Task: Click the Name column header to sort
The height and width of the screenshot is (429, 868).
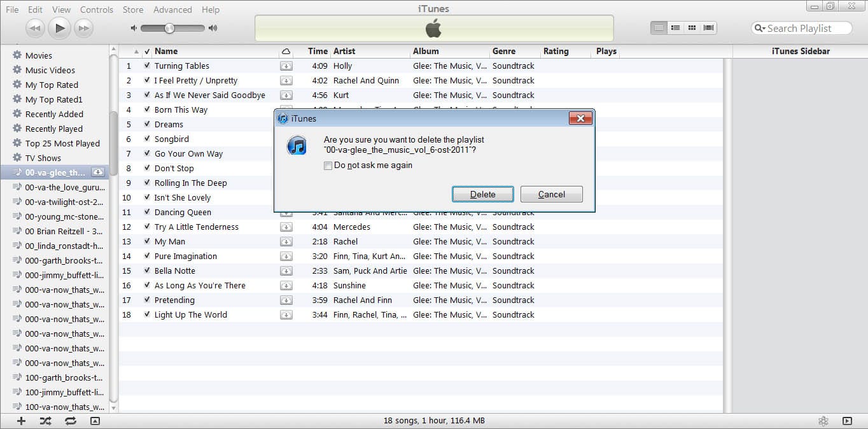Action: (166, 51)
